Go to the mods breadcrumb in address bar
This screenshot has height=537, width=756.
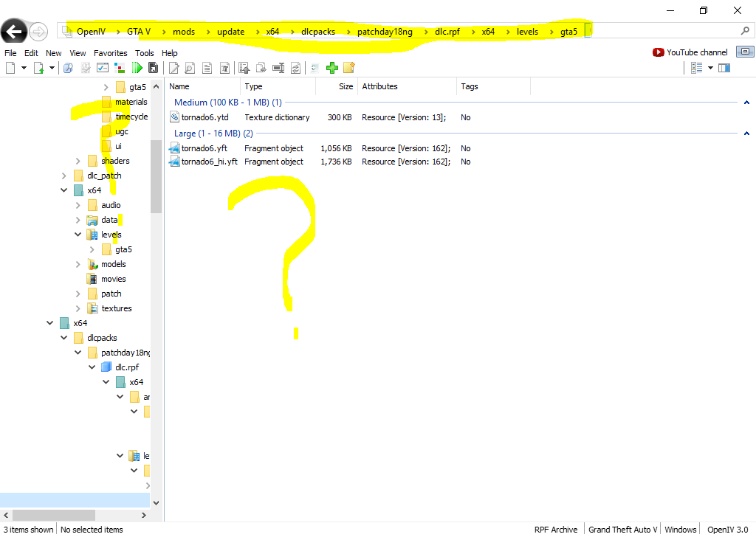click(x=184, y=32)
